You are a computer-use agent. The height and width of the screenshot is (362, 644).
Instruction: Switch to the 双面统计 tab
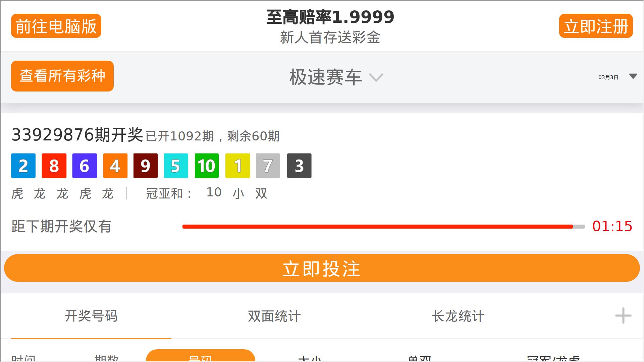274,316
